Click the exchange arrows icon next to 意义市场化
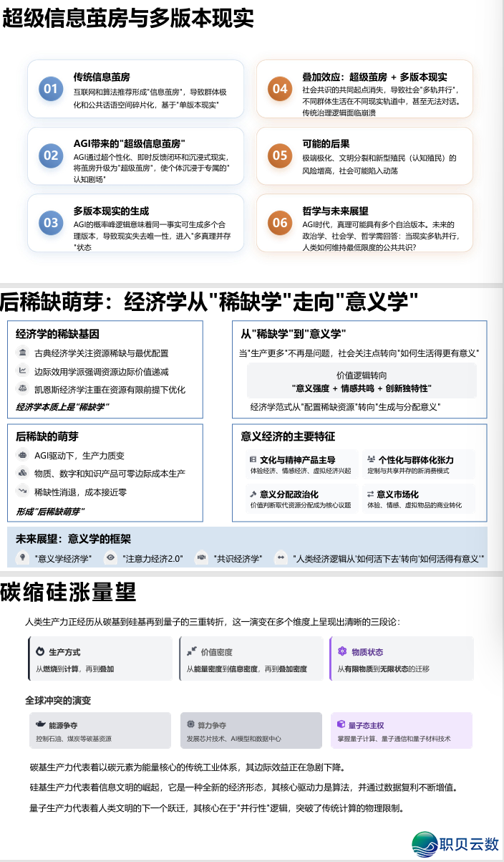 tap(370, 494)
